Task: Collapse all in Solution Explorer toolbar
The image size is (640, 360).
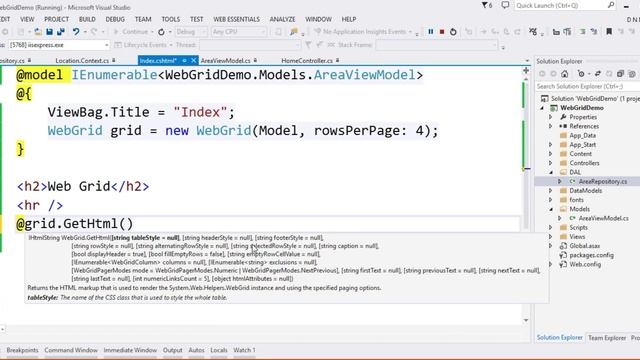Action: [620, 74]
